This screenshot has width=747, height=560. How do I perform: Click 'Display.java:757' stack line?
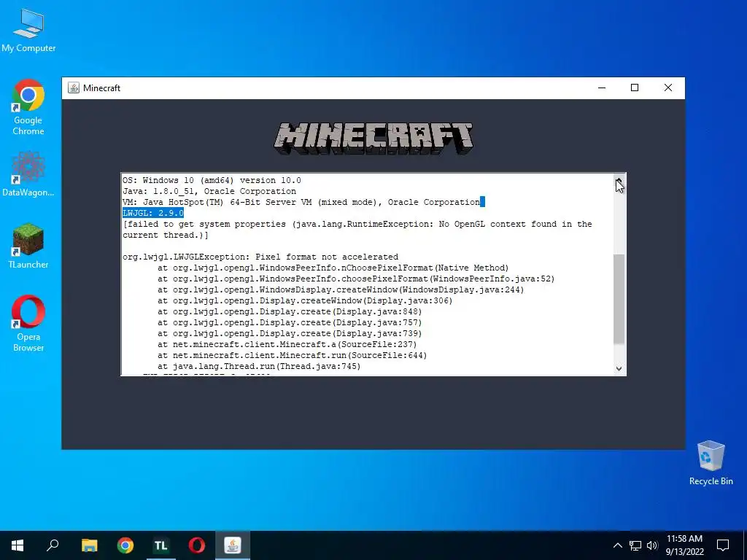[x=290, y=323]
